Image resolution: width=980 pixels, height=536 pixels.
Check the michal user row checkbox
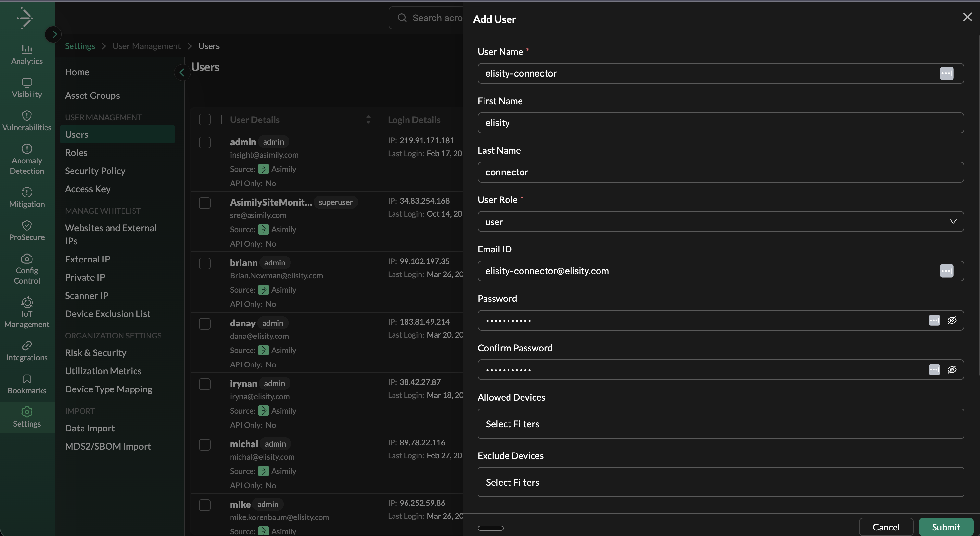point(205,445)
